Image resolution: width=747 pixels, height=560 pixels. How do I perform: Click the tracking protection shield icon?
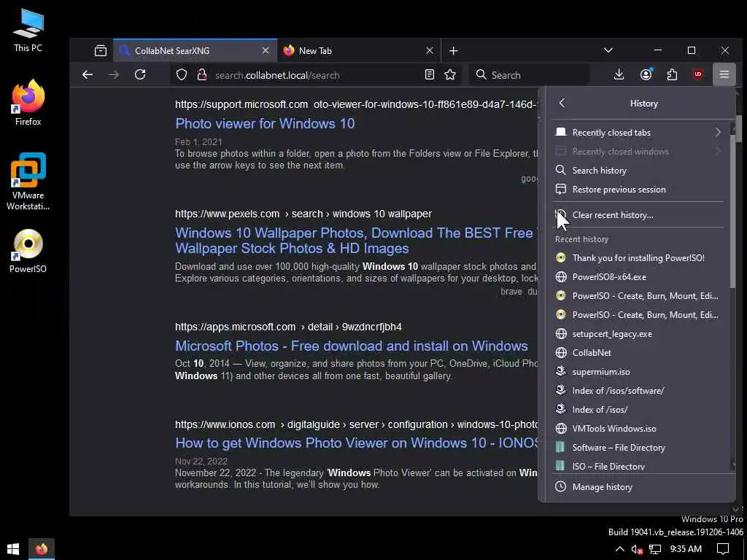pos(182,75)
